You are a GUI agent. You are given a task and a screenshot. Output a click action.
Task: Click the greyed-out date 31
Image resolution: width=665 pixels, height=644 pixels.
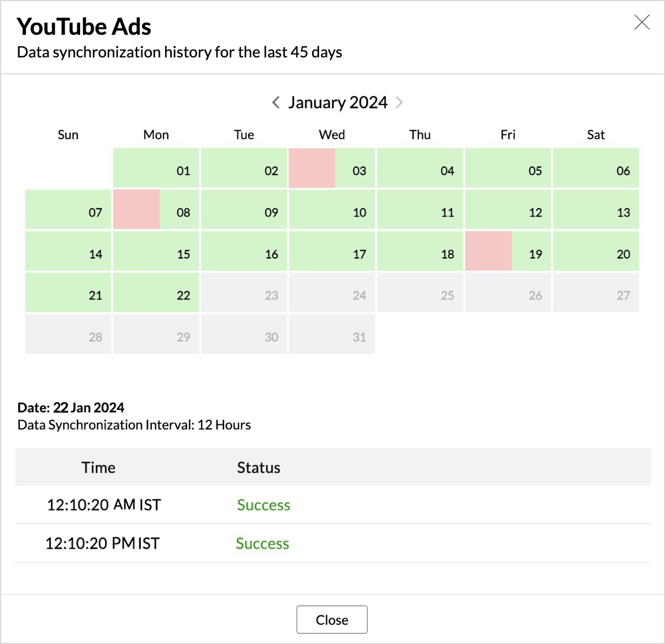[x=332, y=334]
